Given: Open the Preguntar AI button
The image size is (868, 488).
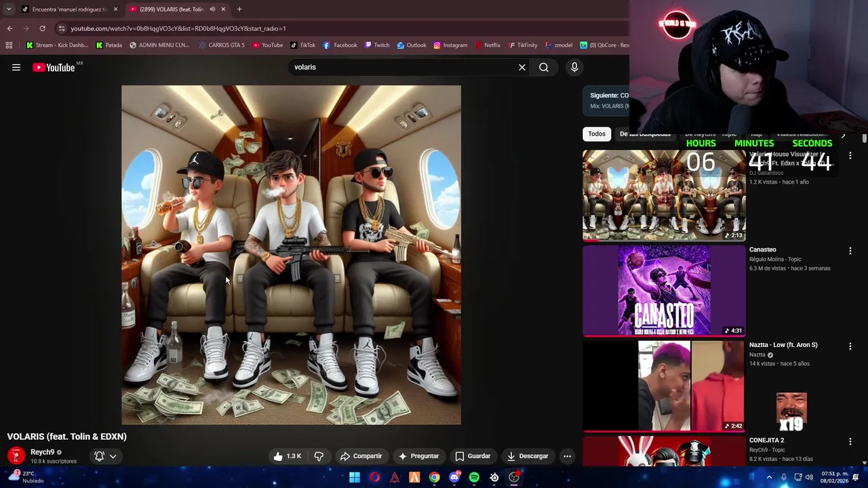Looking at the screenshot, I should tap(418, 456).
